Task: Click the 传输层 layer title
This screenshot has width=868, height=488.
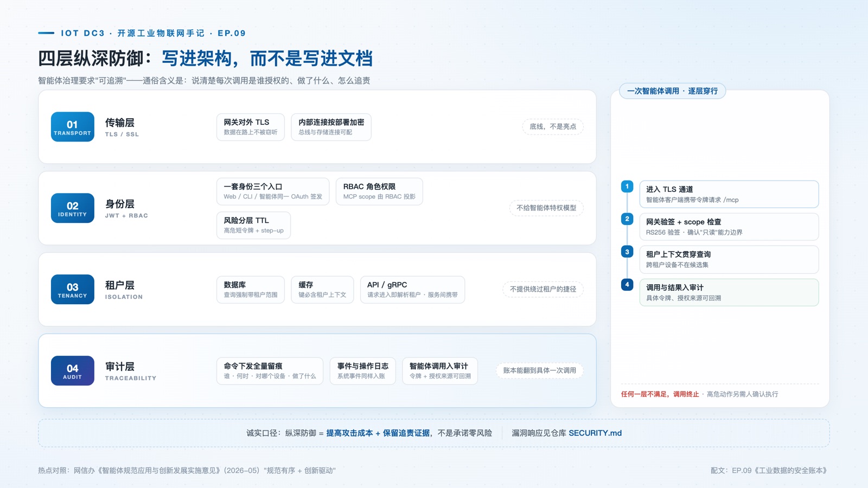Action: (120, 123)
